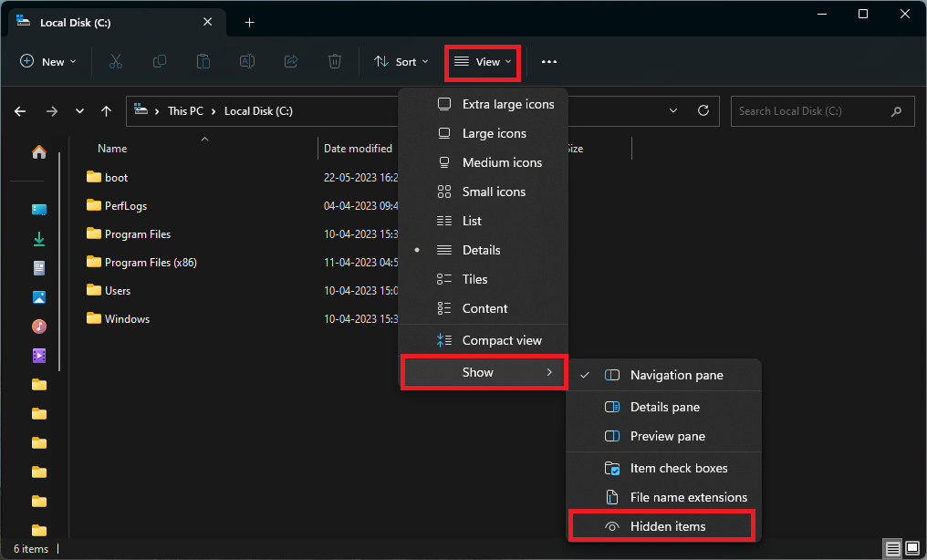Open the Downloads shortcut in the sidebar
Screen dimensions: 927x560
(38, 238)
